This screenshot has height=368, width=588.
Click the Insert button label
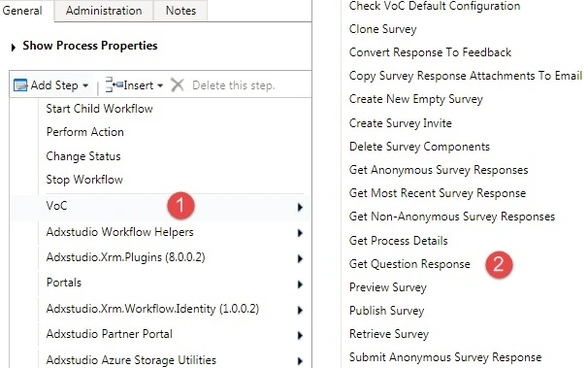139,85
